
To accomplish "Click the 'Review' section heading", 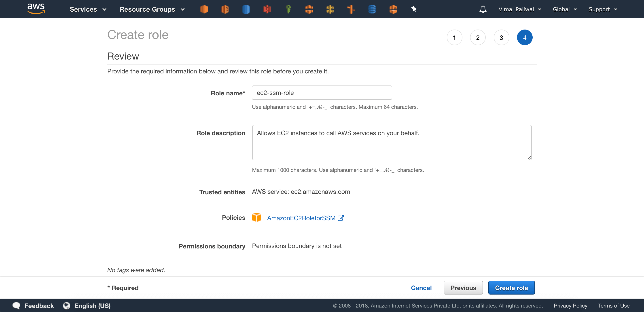I will (x=123, y=56).
